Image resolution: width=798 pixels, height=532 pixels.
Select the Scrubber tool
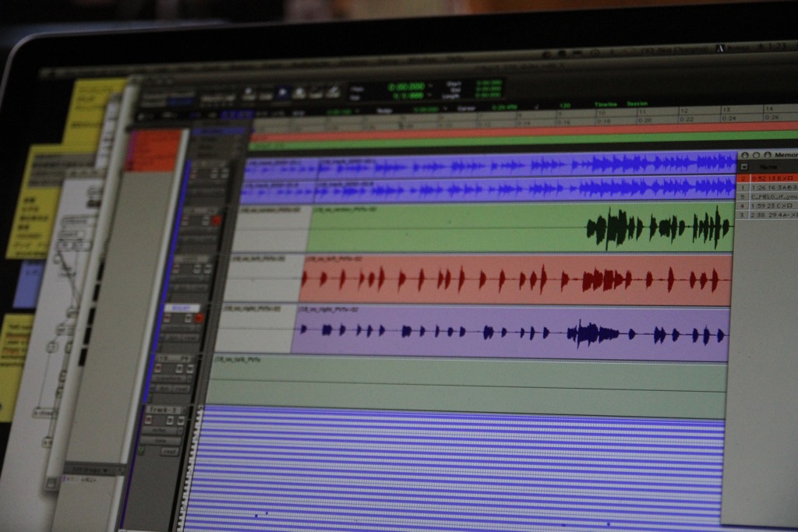click(316, 93)
